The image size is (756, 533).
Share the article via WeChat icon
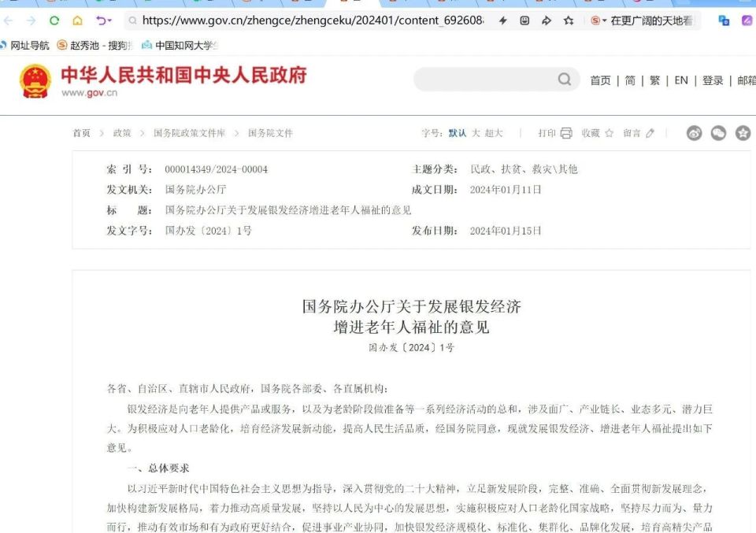pos(717,133)
